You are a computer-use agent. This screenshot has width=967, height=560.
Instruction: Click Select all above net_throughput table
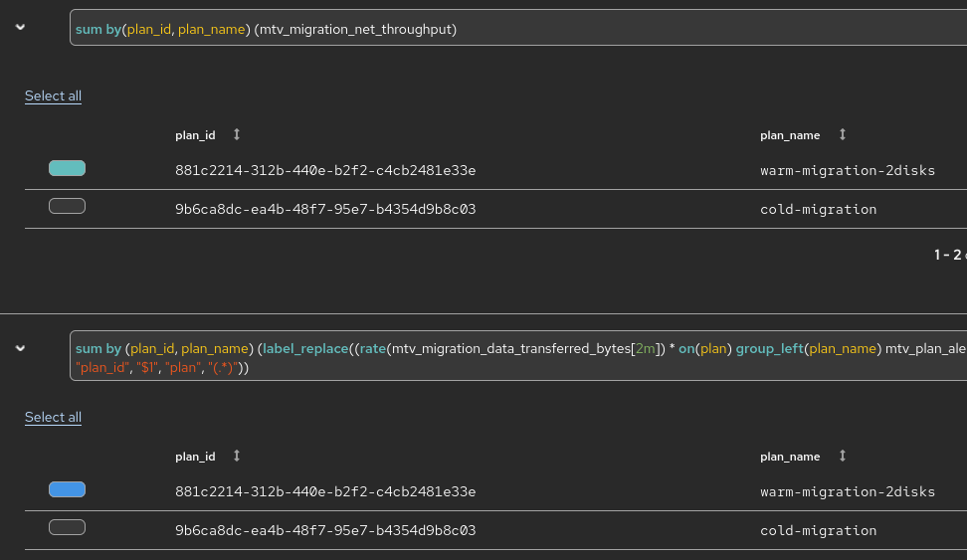click(53, 96)
